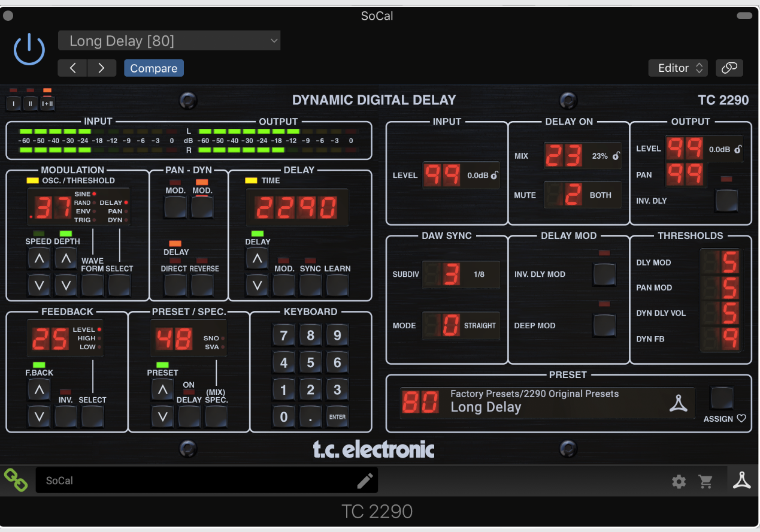760x532 pixels.
Task: Click the Output PAN value display
Action: (x=685, y=174)
